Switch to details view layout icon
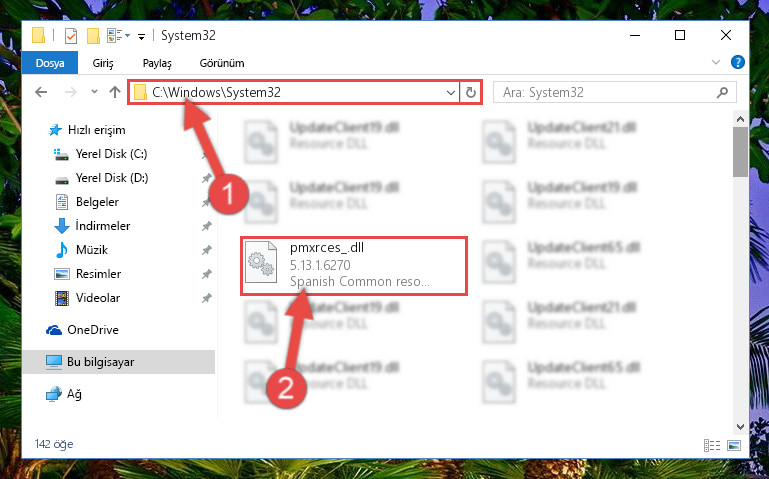Screen dimensions: 769x479 (712, 445)
